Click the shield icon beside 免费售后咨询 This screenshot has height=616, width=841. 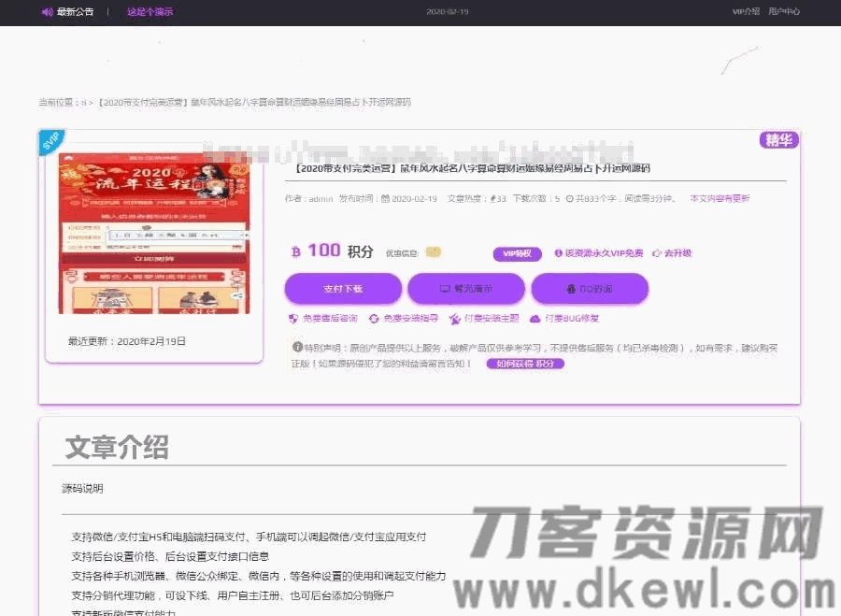coord(293,319)
